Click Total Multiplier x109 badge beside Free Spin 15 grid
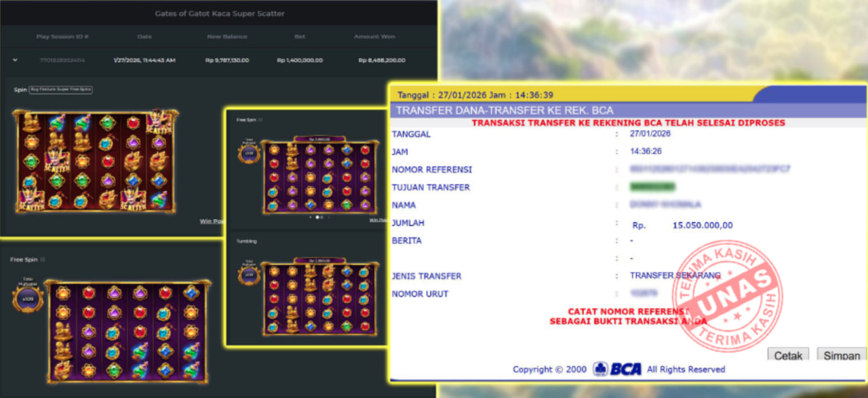 [28, 298]
